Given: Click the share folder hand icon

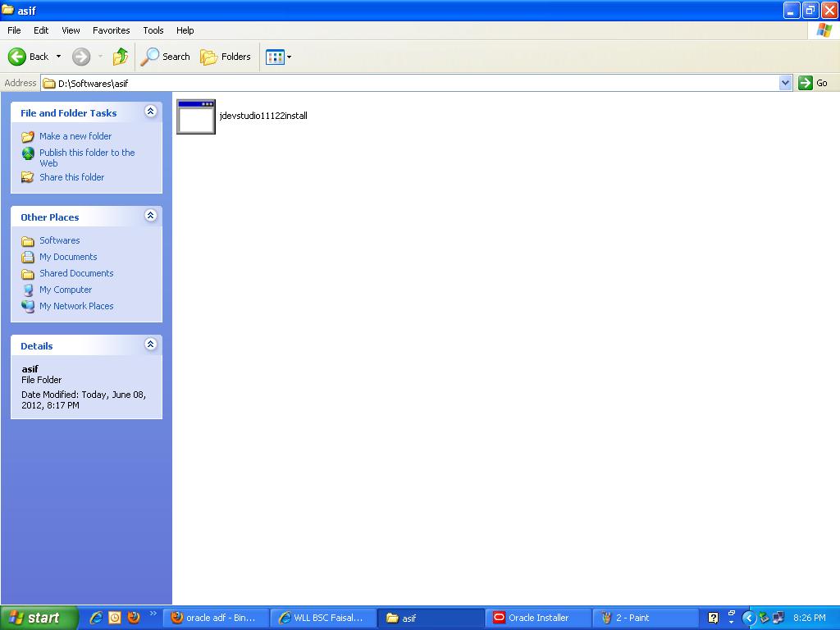Looking at the screenshot, I should pos(28,177).
